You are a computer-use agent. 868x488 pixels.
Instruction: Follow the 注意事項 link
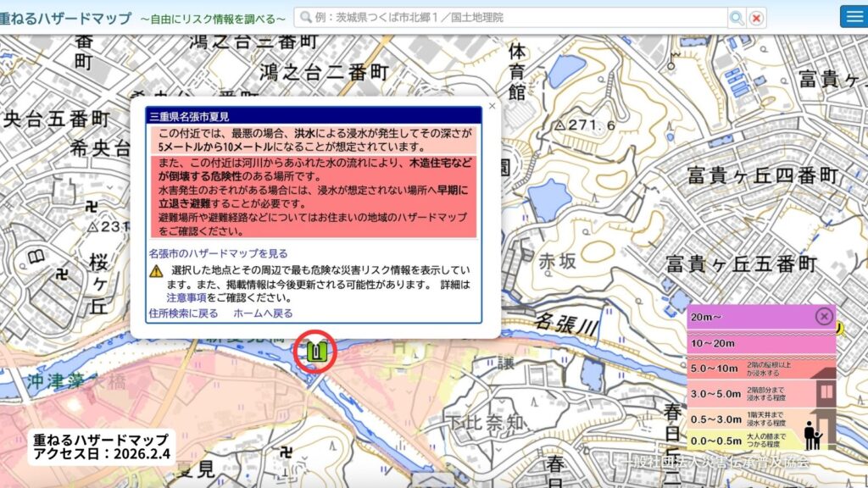184,297
